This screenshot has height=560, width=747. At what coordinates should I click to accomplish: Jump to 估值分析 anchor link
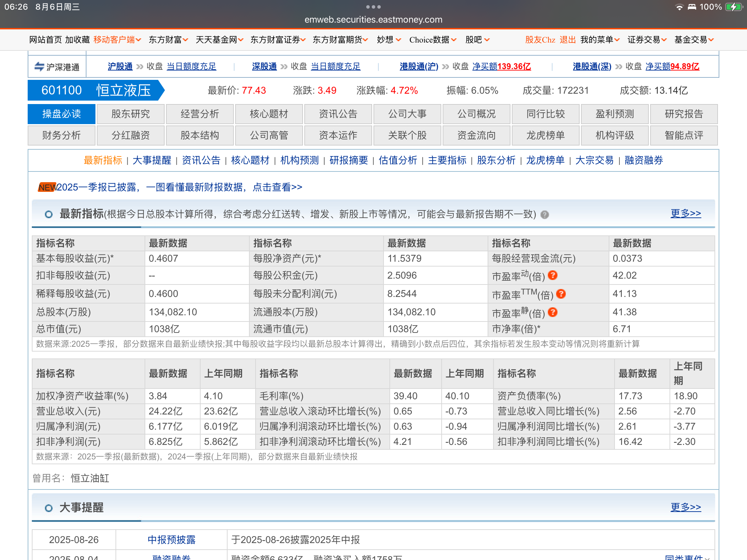coord(398,160)
